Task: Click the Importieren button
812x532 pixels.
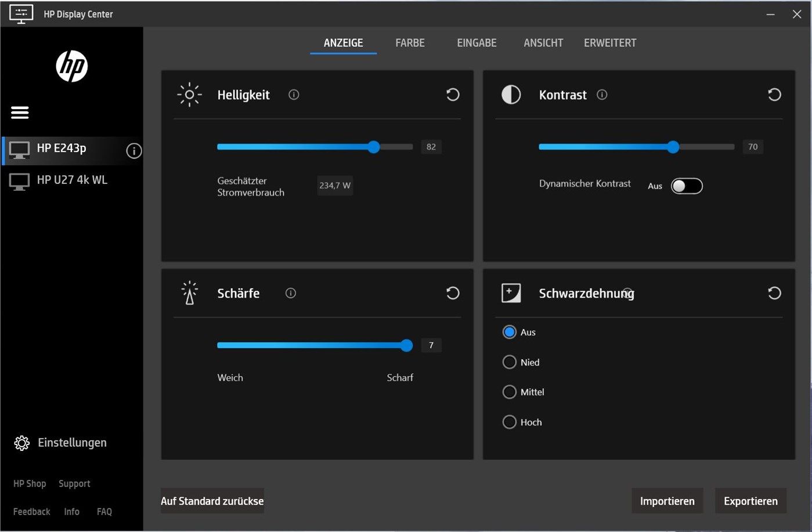Action: click(667, 501)
